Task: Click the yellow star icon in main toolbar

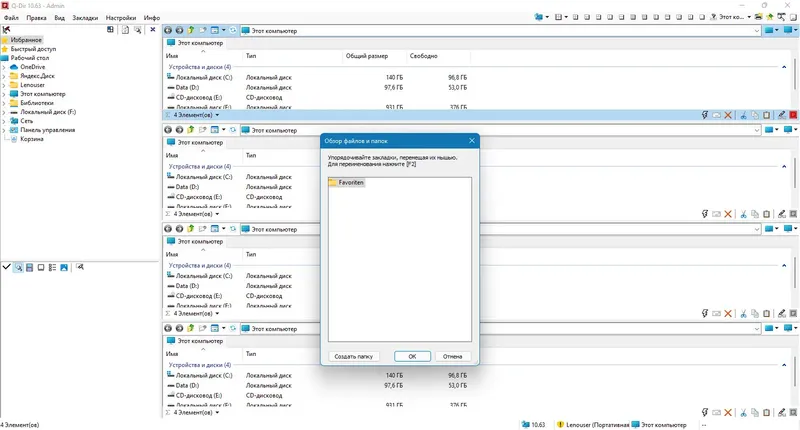Action: pos(770,17)
